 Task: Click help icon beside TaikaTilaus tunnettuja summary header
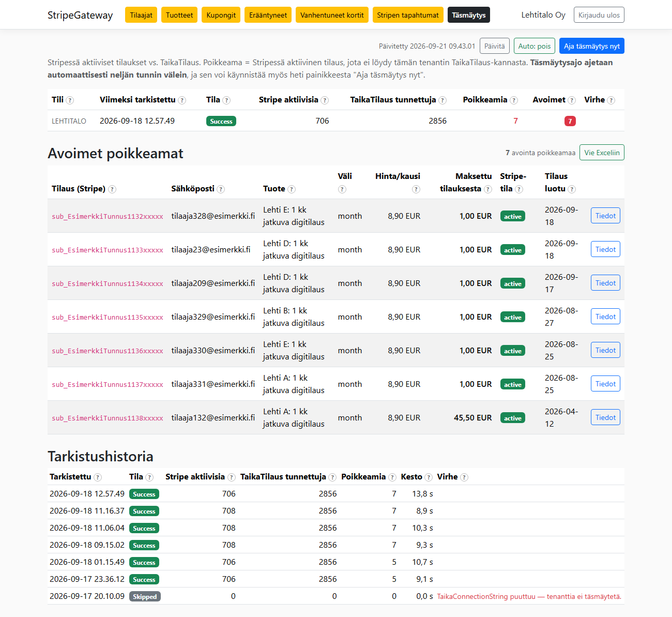pyautogui.click(x=442, y=100)
